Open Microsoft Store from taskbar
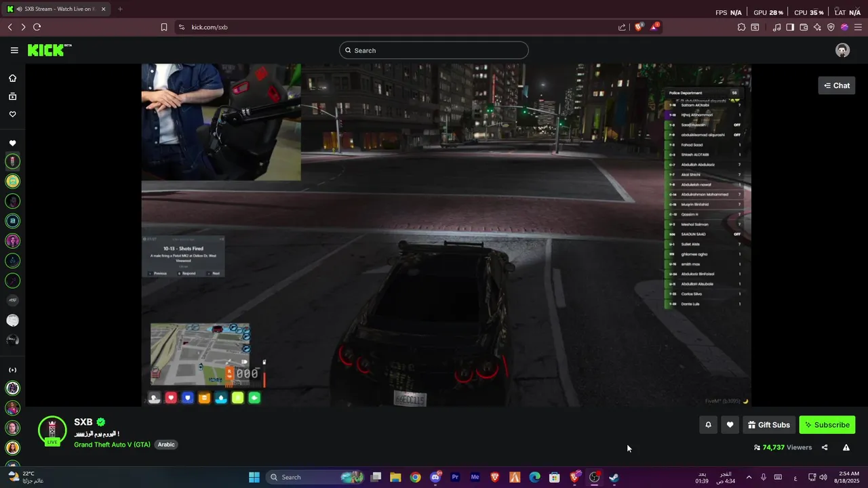 [554, 477]
